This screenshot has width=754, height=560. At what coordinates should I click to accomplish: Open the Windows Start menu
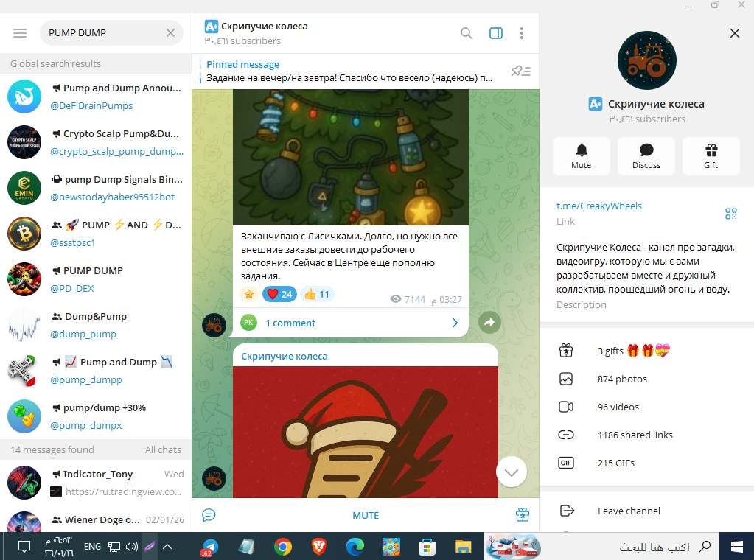click(737, 547)
